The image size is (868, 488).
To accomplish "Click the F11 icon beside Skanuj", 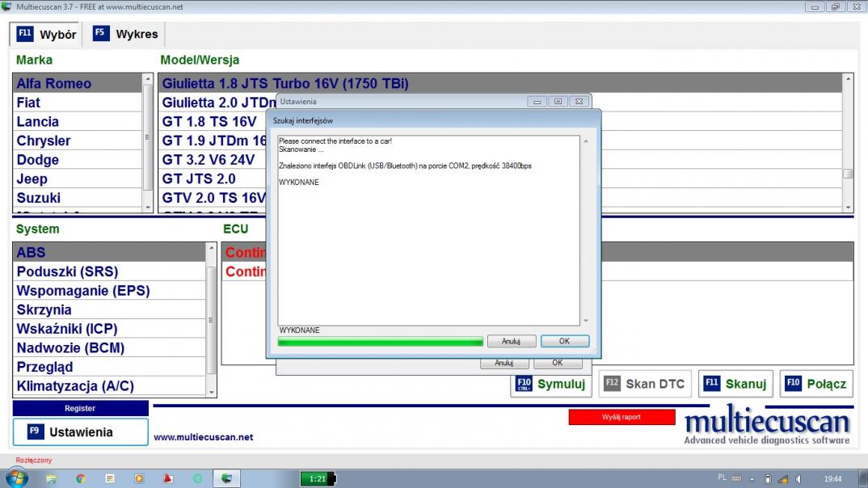I will [x=711, y=384].
